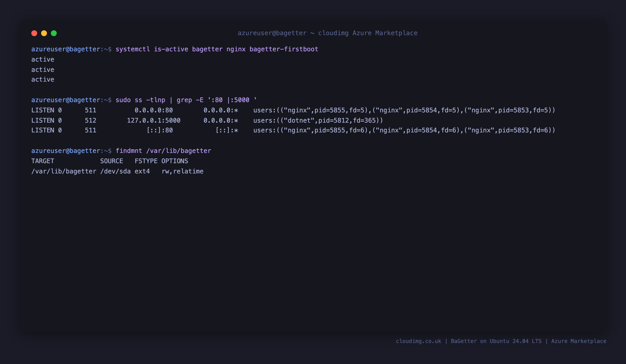This screenshot has width=626, height=364.
Task: Select the second 'active' output line
Action: (x=43, y=69)
